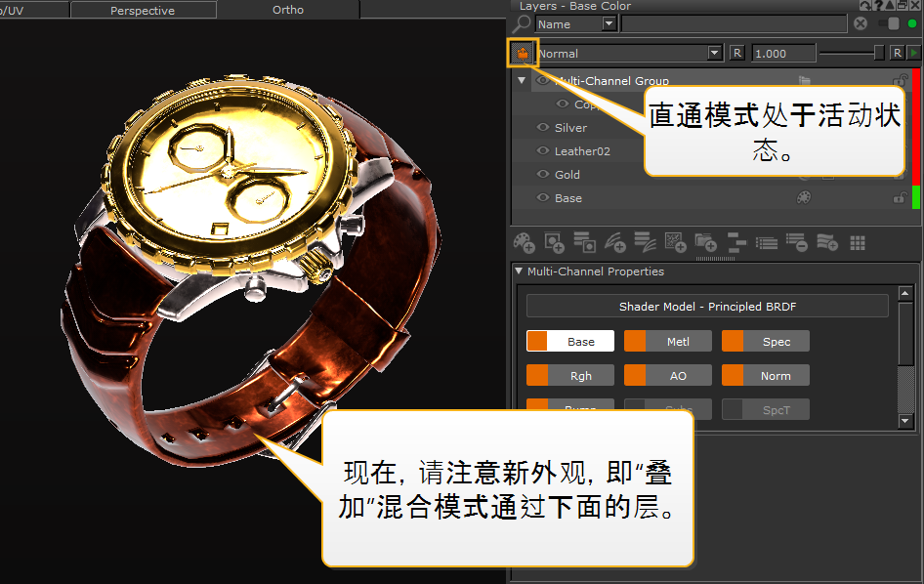Screen dimensions: 924x584
Task: Click the opacity value field showing 1.000
Action: tap(782, 53)
